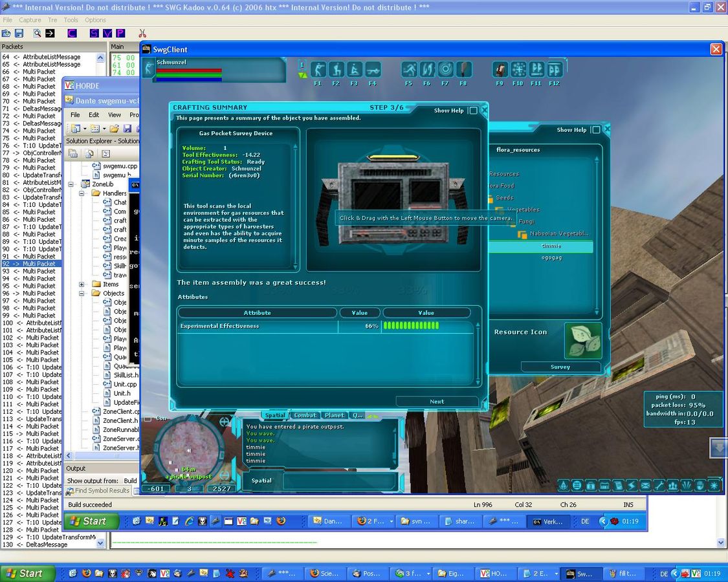Click the scissors icon in Kadoo toolbar
Viewport: 728px width, 582px height.
coord(142,33)
